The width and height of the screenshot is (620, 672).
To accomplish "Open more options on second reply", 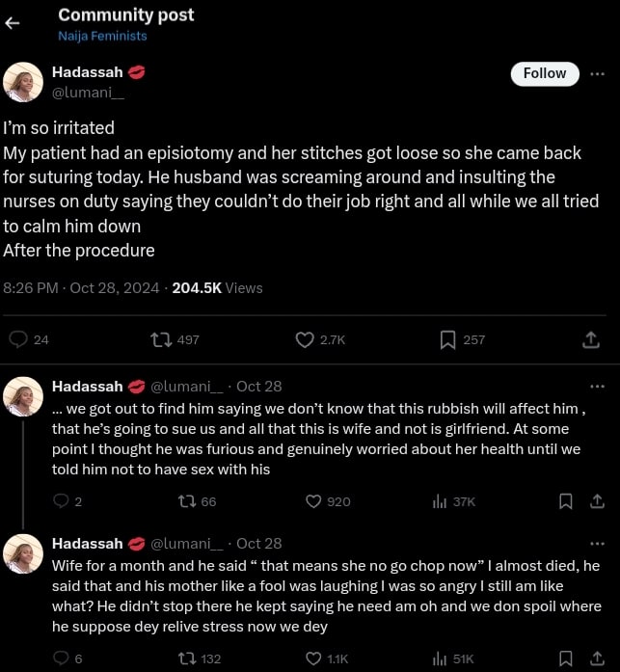I will (x=597, y=543).
